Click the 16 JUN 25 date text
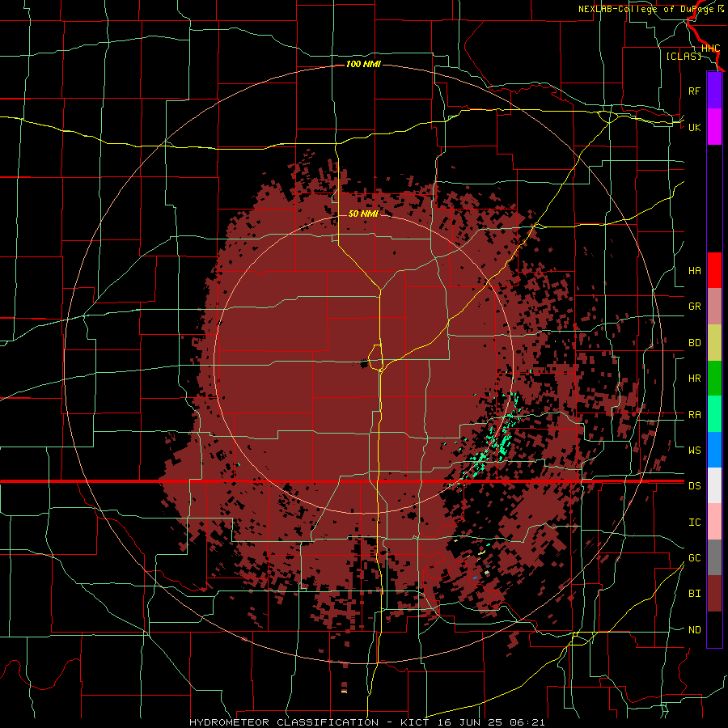This screenshot has height=728, width=728. point(470,722)
